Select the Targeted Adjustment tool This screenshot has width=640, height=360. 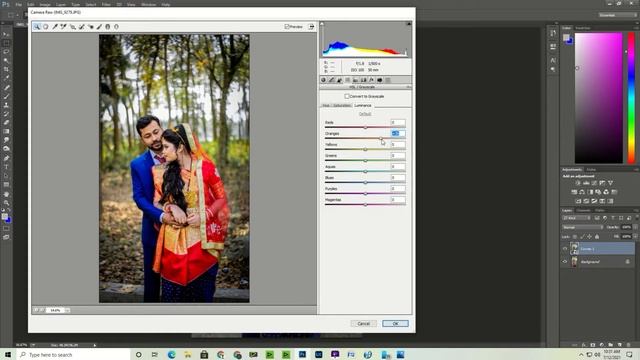pos(73,27)
